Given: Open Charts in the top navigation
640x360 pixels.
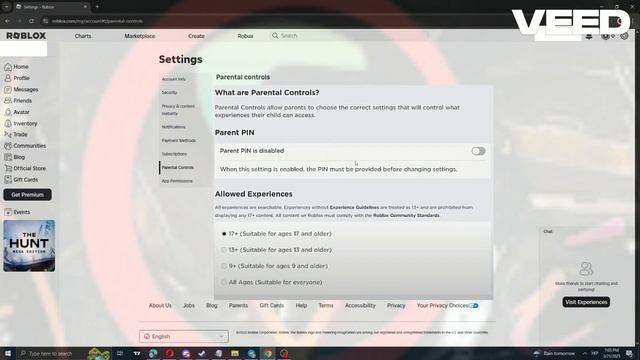Looking at the screenshot, I should (83, 36).
